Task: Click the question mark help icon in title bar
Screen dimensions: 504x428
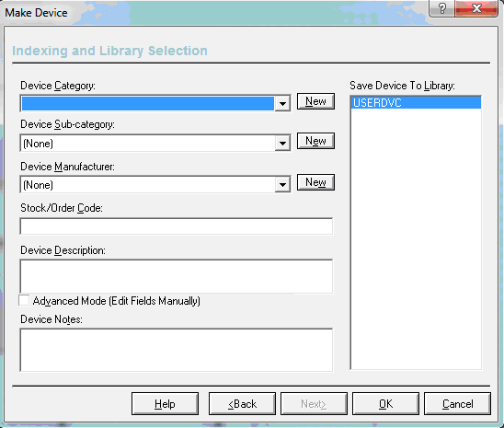Action: point(442,8)
